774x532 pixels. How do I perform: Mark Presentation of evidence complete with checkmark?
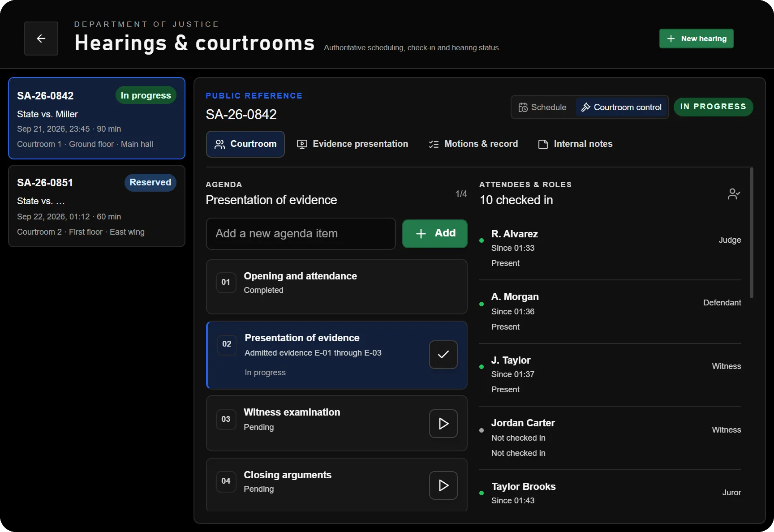click(443, 355)
